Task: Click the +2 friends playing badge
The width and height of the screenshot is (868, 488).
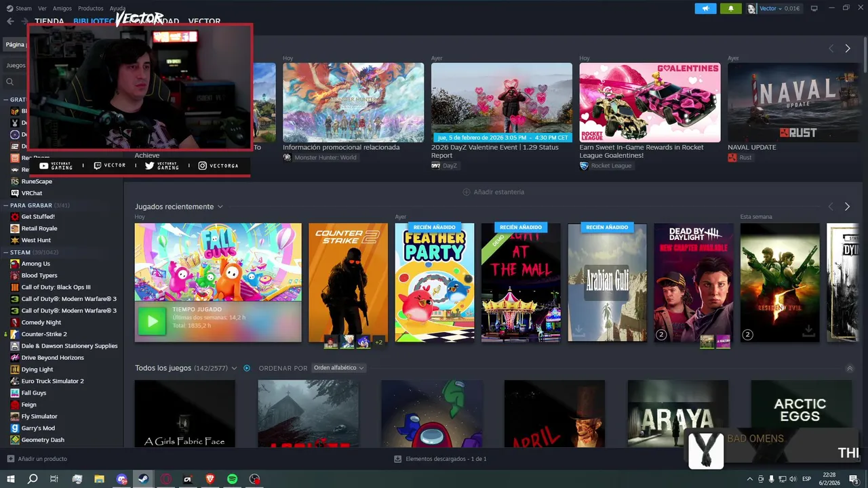Action: 379,342
